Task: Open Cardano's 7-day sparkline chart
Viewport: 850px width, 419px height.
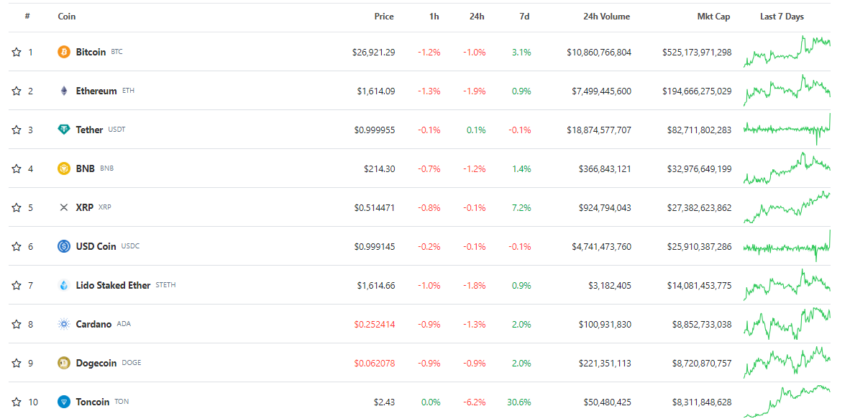Action: [x=787, y=324]
